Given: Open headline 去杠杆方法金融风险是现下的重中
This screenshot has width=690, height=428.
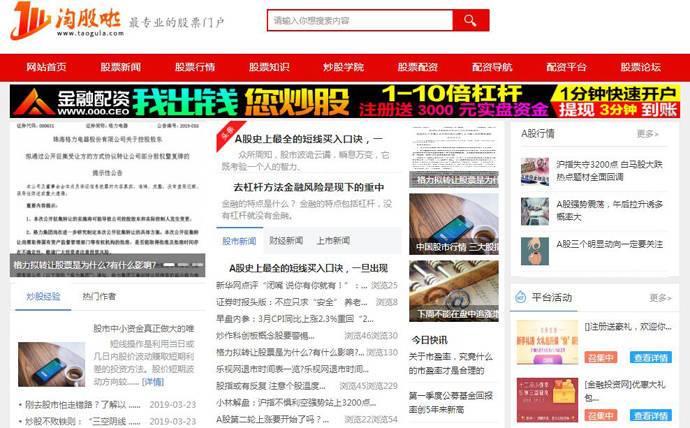Looking at the screenshot, I should coord(309,187).
